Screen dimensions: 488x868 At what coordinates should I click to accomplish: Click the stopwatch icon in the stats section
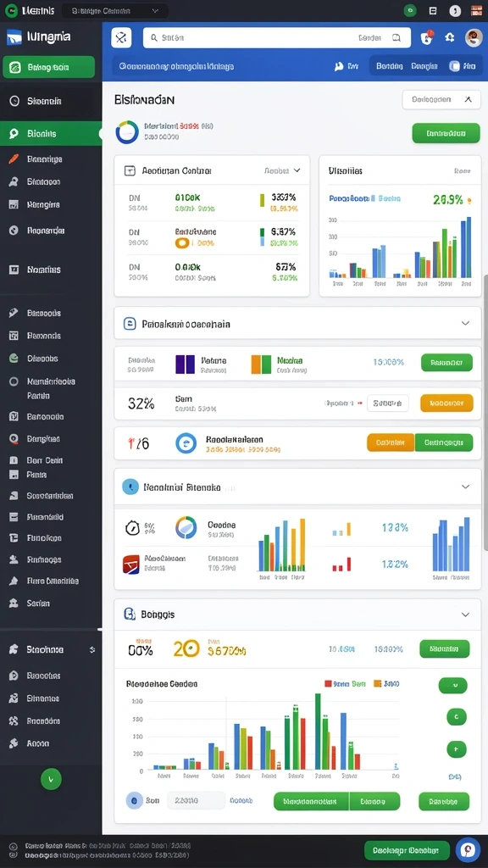click(x=132, y=527)
